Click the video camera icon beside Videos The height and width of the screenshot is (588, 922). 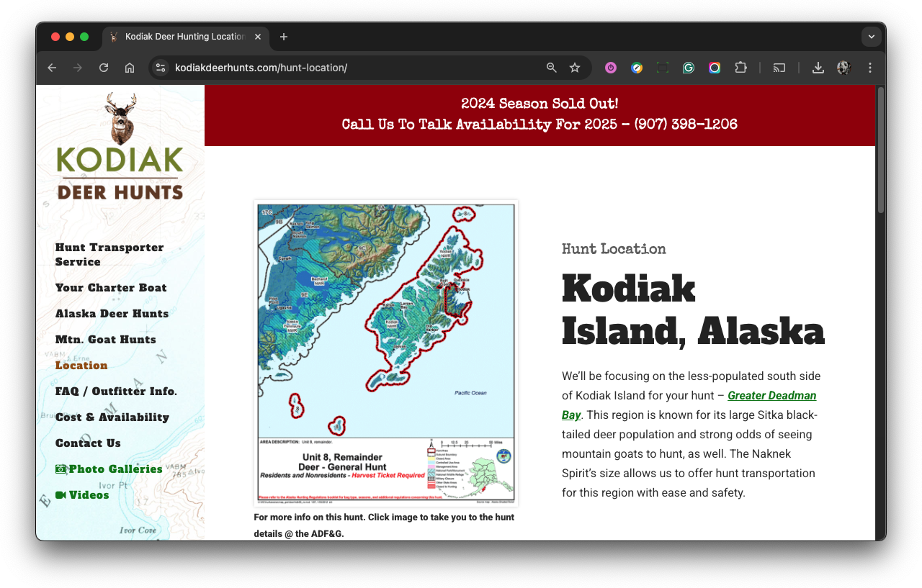coord(61,495)
